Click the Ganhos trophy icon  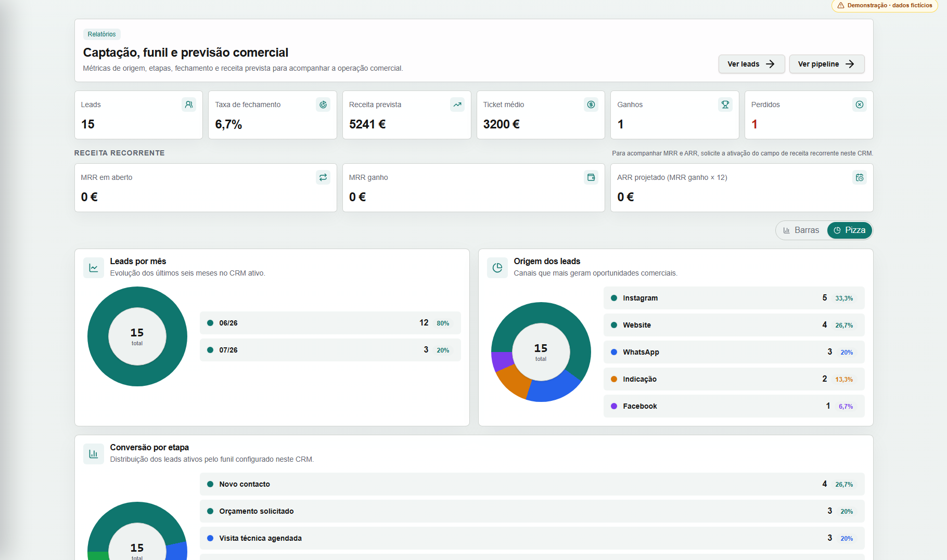point(725,105)
